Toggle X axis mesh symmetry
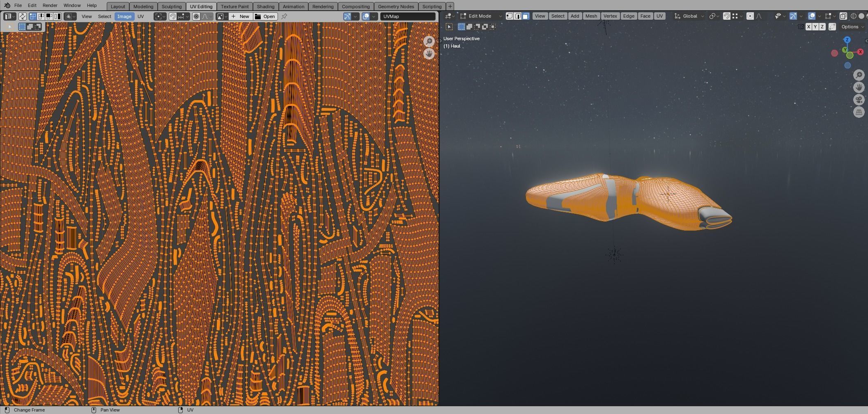Screen dimensions: 868x414 pos(808,27)
